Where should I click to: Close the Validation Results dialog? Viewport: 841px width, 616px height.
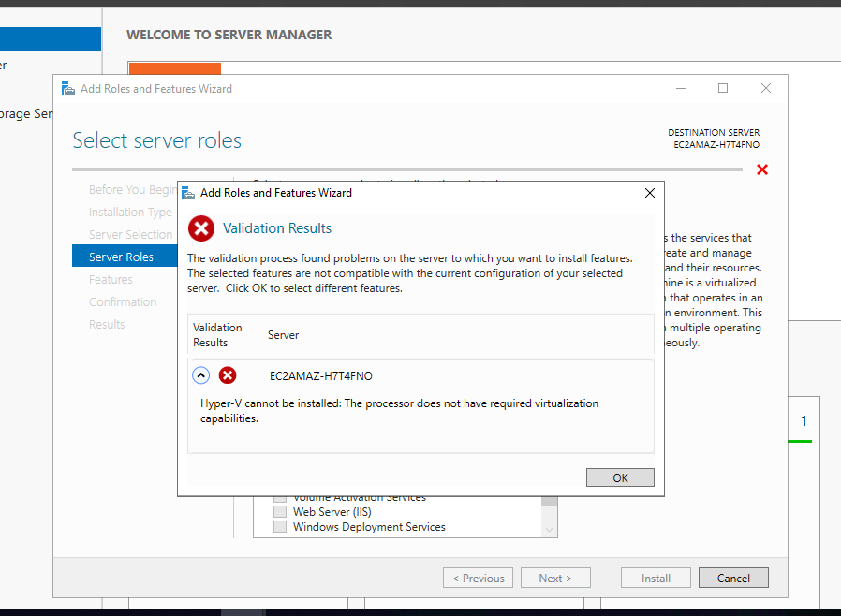[650, 193]
